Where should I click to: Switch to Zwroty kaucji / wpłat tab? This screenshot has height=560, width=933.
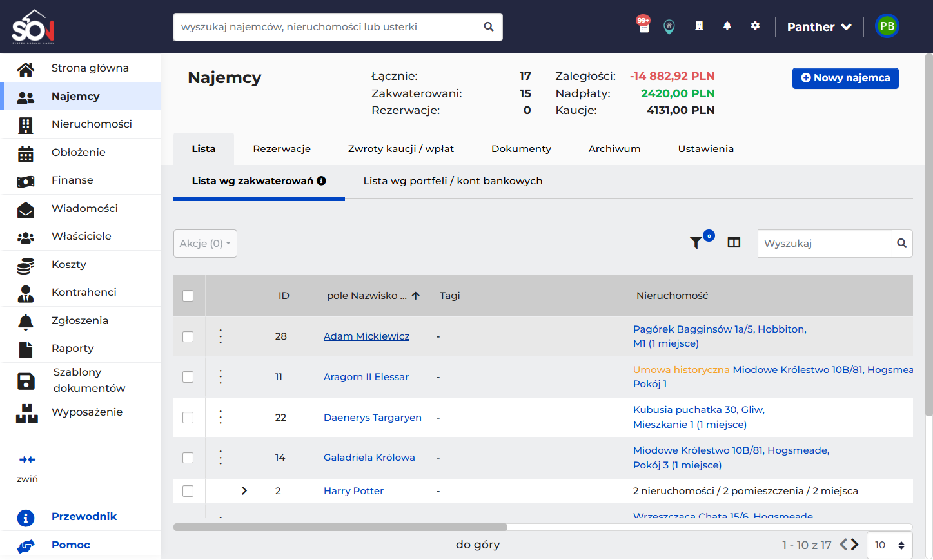401,149
